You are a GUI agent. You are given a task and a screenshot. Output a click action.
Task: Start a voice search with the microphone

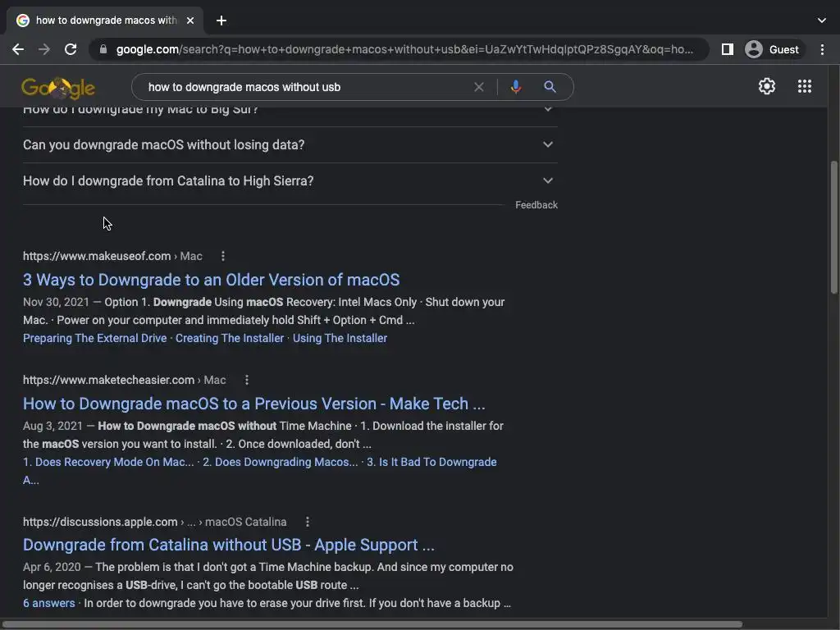click(515, 87)
